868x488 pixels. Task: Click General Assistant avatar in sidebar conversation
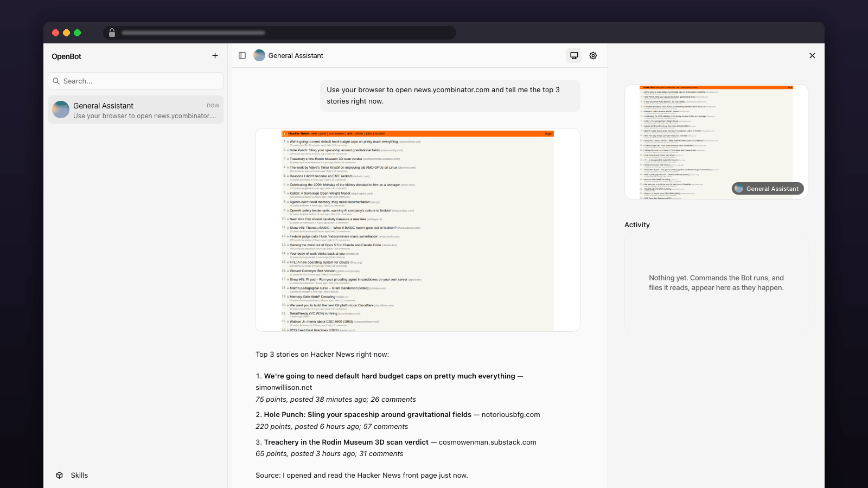[61, 110]
